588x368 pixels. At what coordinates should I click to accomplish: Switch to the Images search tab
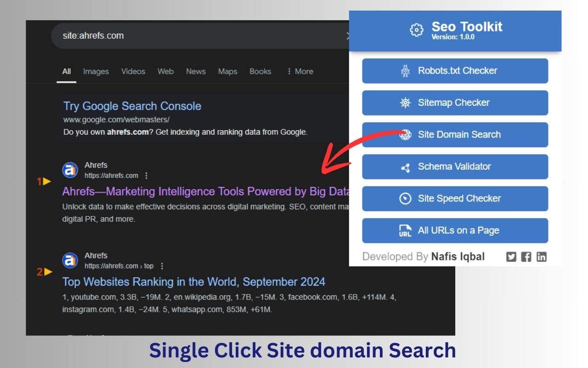[96, 71]
